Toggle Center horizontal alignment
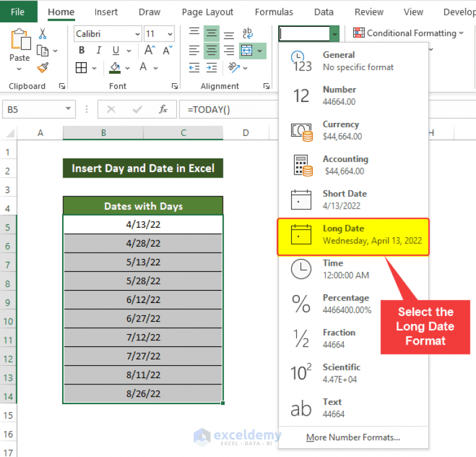This screenshot has height=457, width=476. point(212,50)
